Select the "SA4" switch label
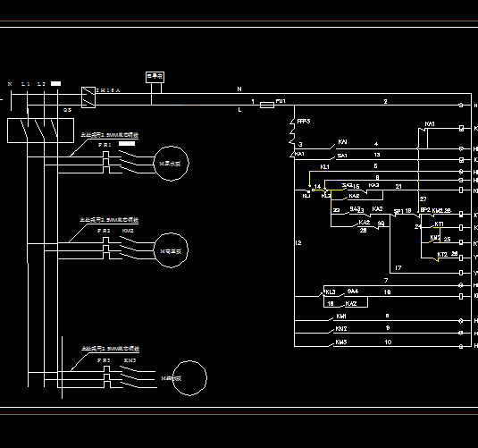The width and height of the screenshot is (478, 448). point(353,292)
